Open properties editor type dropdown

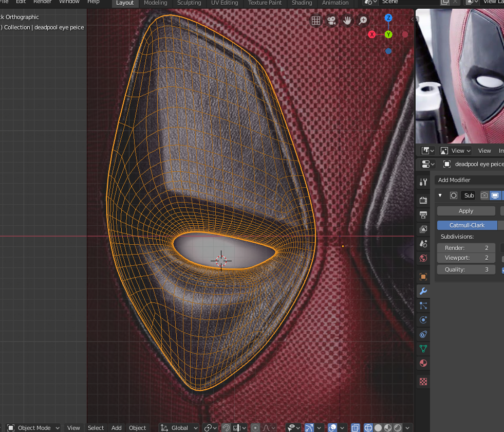[428, 164]
